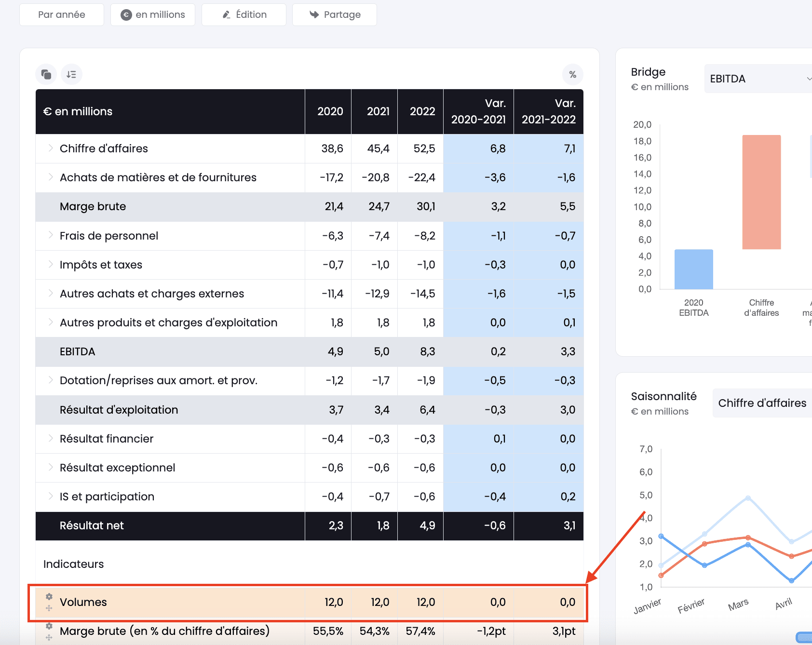
Task: Click the Var. 2020-2021 column header
Action: [x=478, y=111]
